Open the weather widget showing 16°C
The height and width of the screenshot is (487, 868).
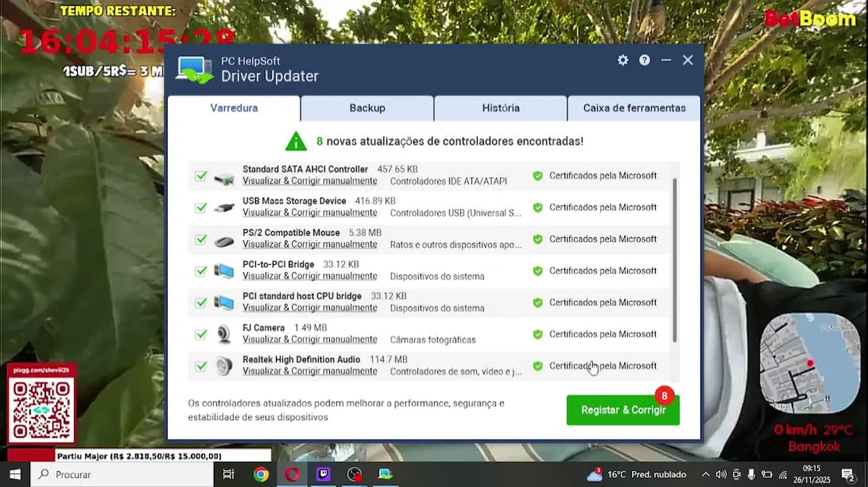pyautogui.click(x=636, y=474)
